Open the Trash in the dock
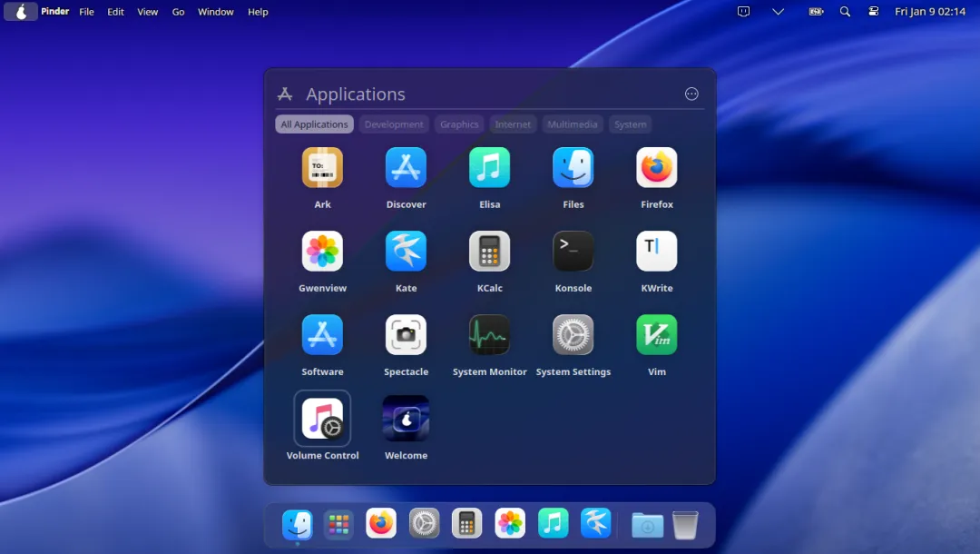The image size is (980, 554). (x=685, y=525)
